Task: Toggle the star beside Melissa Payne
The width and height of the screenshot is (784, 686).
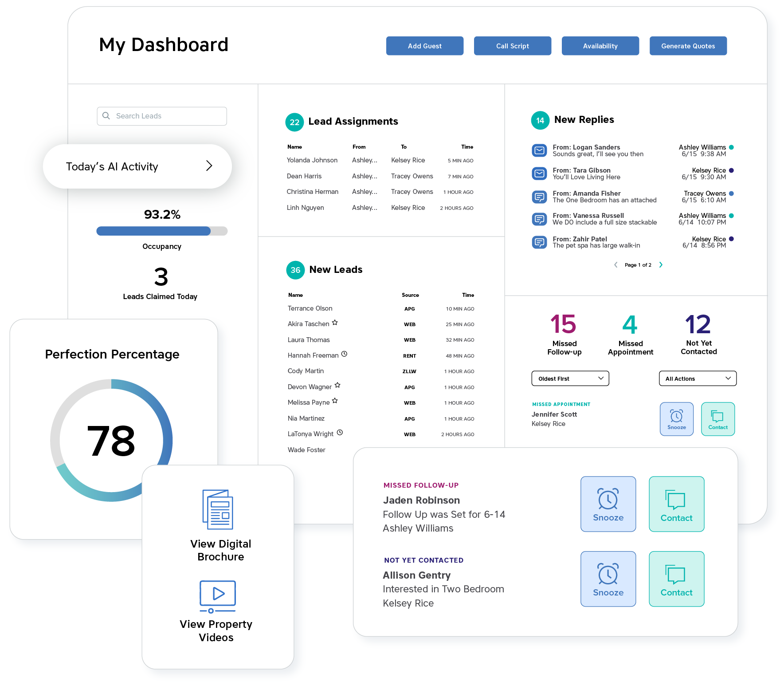Action: 335,401
